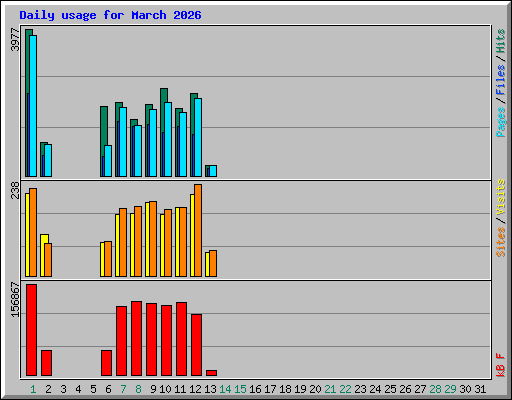Click the red KB bar for day 6
Screen dimensions: 512x400
coord(106,363)
